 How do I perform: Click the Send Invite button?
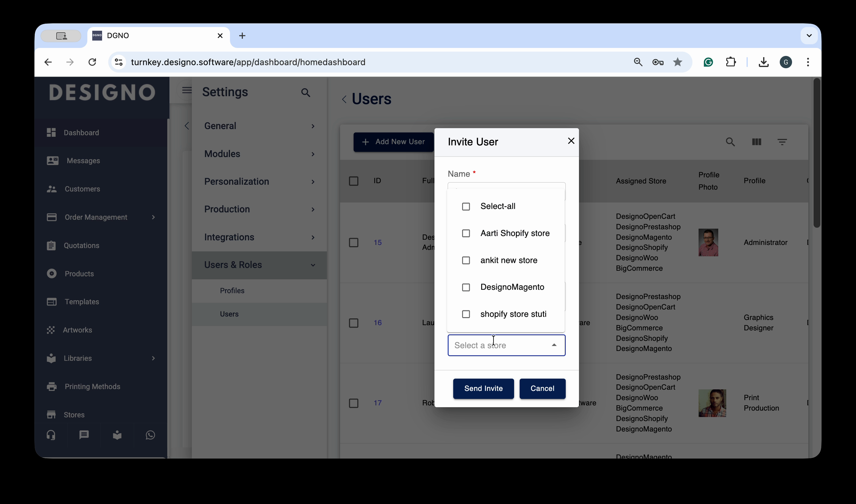pos(483,388)
